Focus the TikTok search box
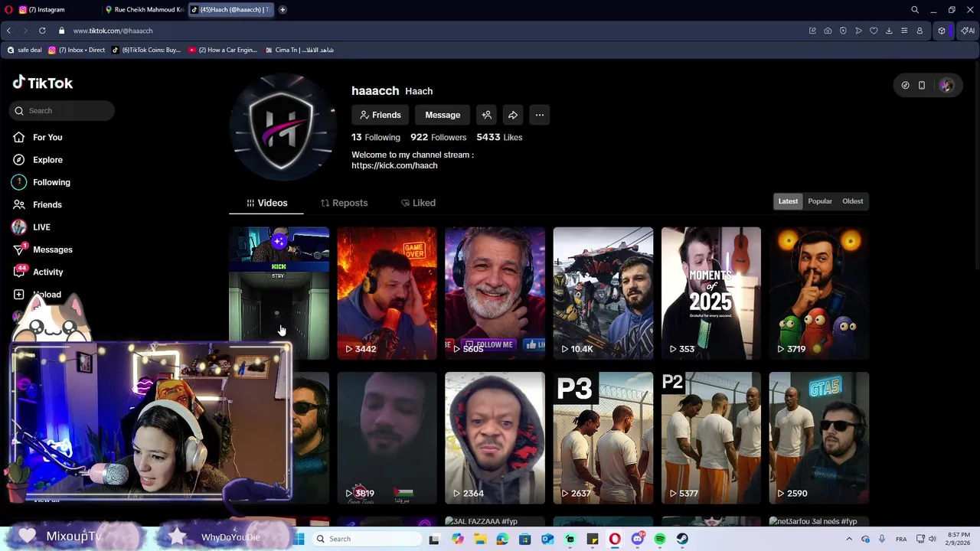The width and height of the screenshot is (980, 551). click(x=63, y=111)
